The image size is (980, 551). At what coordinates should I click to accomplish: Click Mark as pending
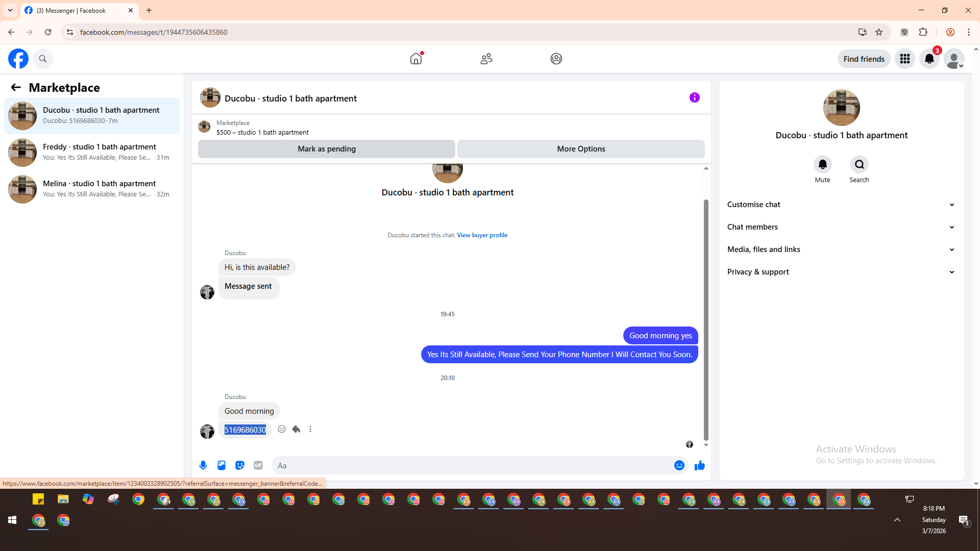pos(327,149)
